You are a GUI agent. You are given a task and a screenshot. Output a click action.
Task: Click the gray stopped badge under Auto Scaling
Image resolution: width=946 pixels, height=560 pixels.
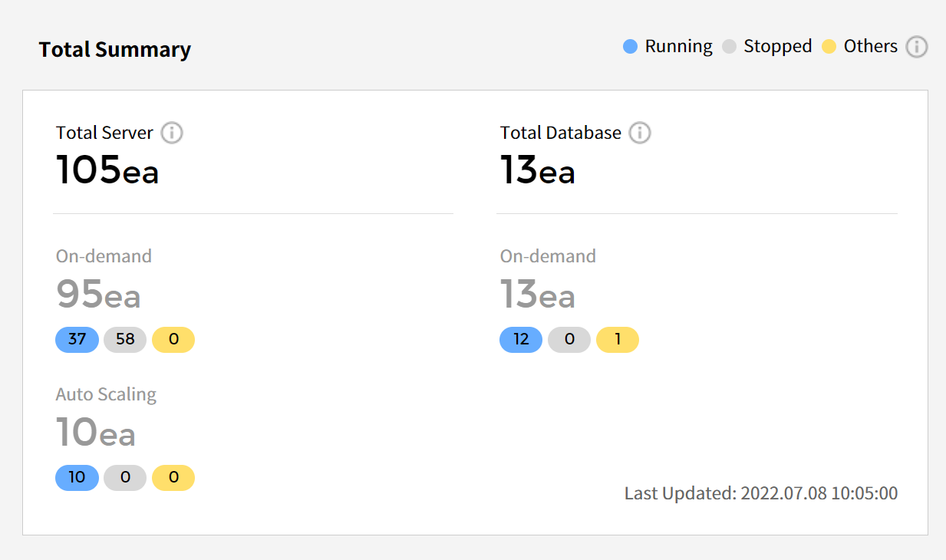[x=125, y=477]
